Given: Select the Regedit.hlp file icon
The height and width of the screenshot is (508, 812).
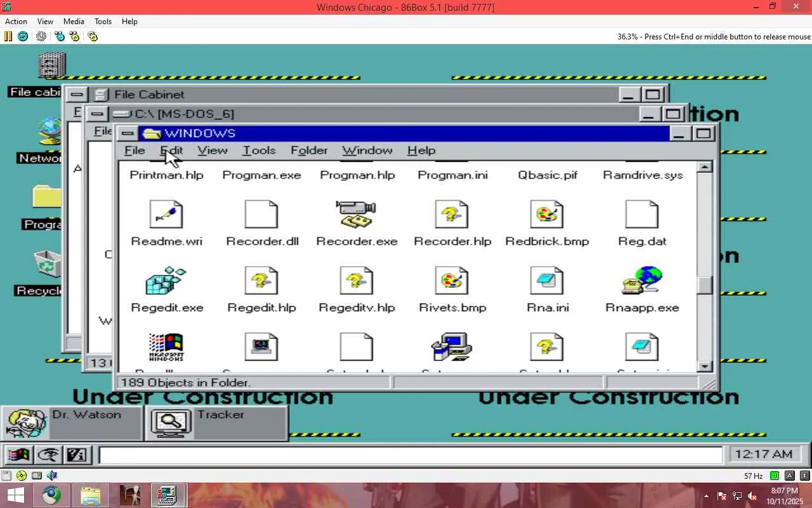Looking at the screenshot, I should coord(261,281).
